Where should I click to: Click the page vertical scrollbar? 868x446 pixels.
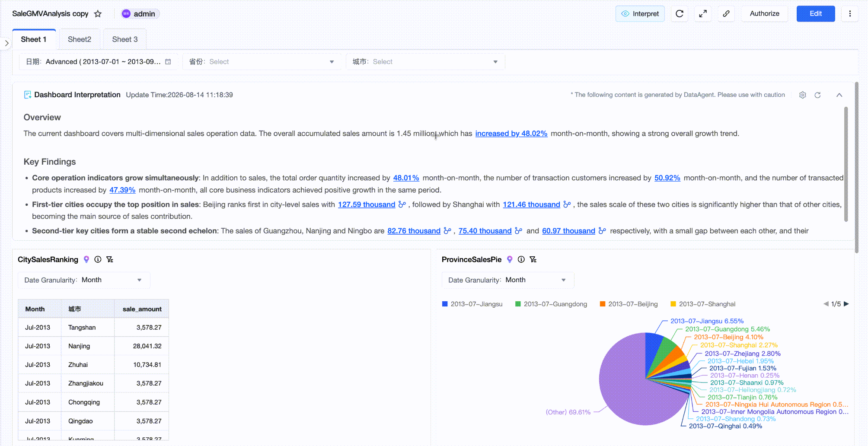pos(857,168)
